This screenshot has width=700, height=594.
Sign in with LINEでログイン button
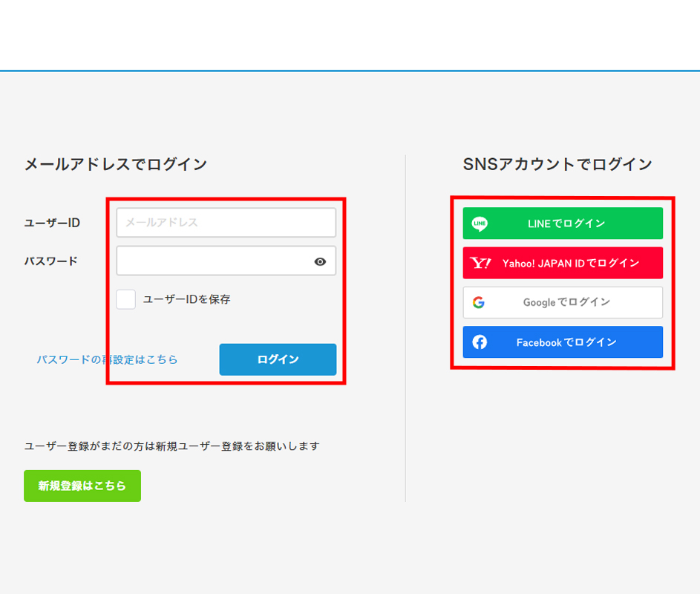563,223
